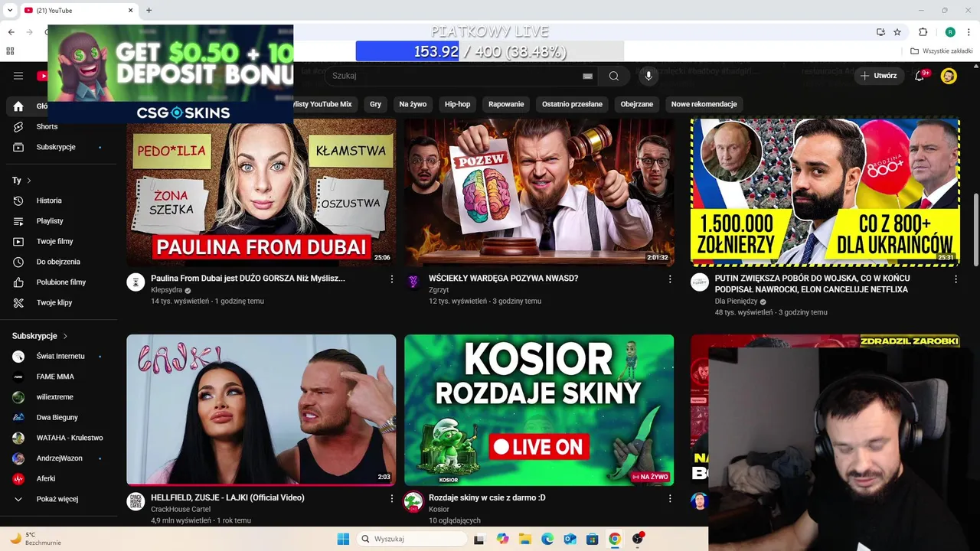Open options for WŚCIEKŁY WARDĘGA video

pyautogui.click(x=670, y=279)
